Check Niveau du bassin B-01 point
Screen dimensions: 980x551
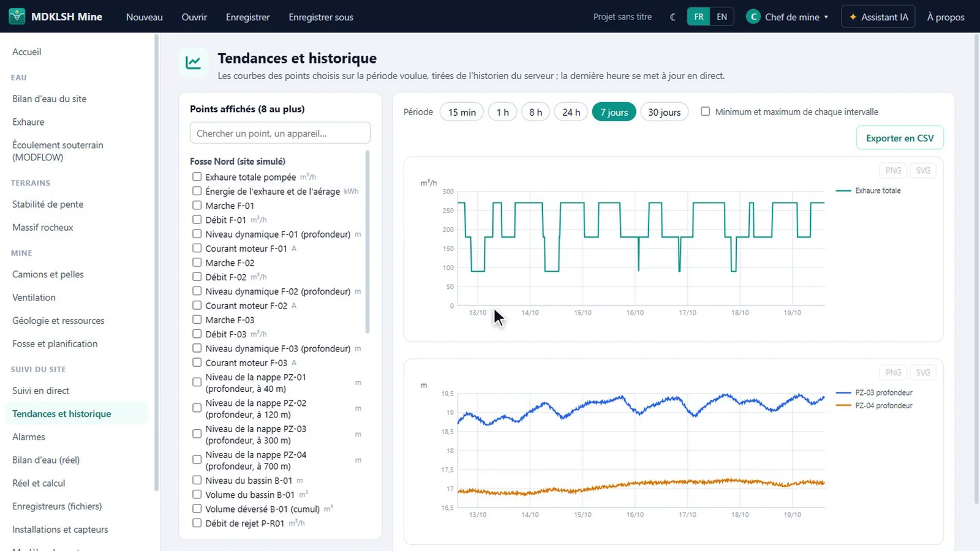click(x=197, y=481)
